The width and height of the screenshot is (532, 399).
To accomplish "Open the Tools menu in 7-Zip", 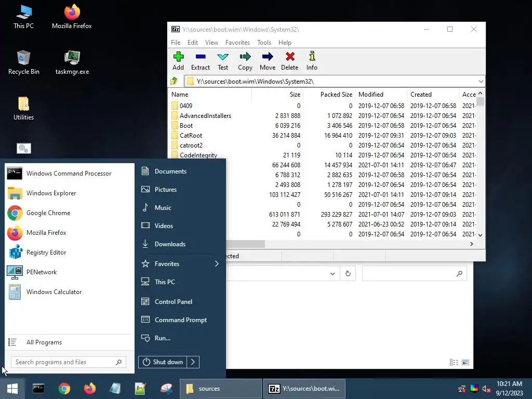I will coord(264,43).
